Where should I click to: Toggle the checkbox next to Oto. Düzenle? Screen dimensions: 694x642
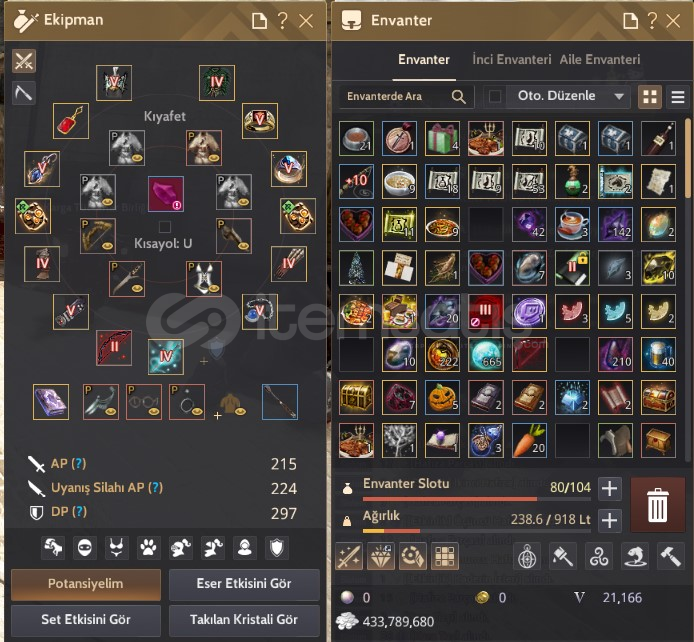tap(494, 96)
